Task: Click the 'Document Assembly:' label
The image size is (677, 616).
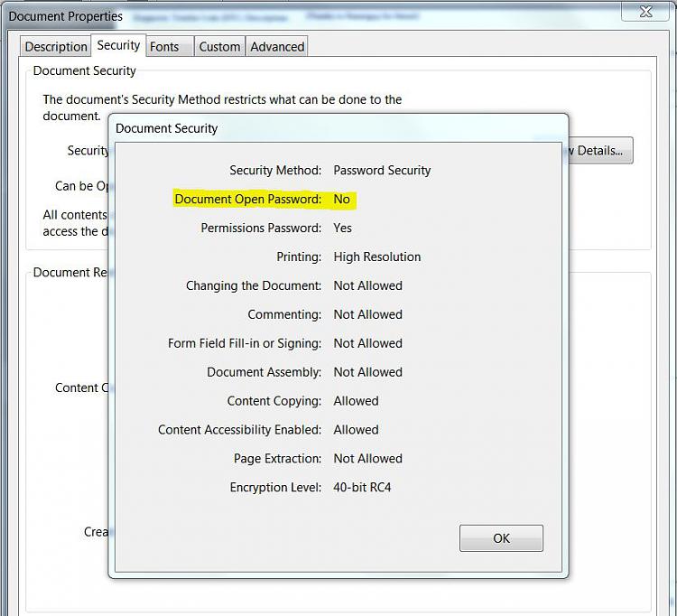Action: point(264,372)
